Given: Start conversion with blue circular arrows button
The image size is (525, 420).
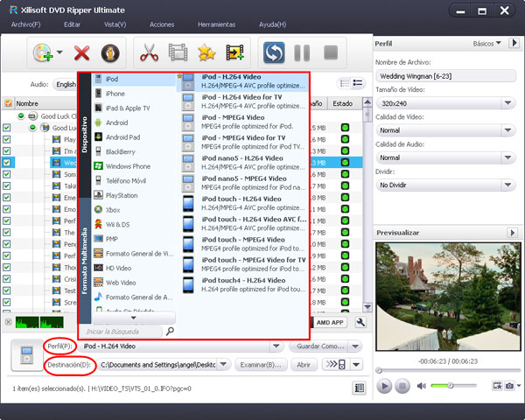Looking at the screenshot, I should 273,53.
